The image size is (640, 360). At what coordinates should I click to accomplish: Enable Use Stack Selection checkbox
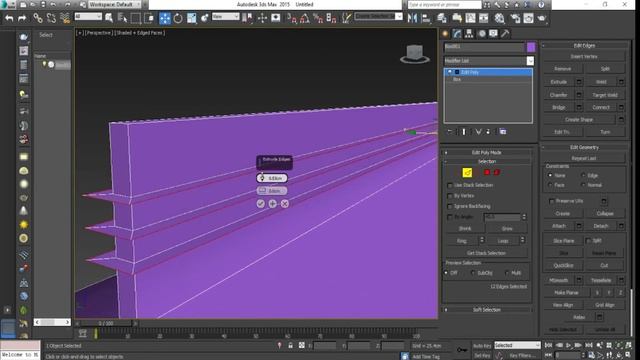[450, 185]
